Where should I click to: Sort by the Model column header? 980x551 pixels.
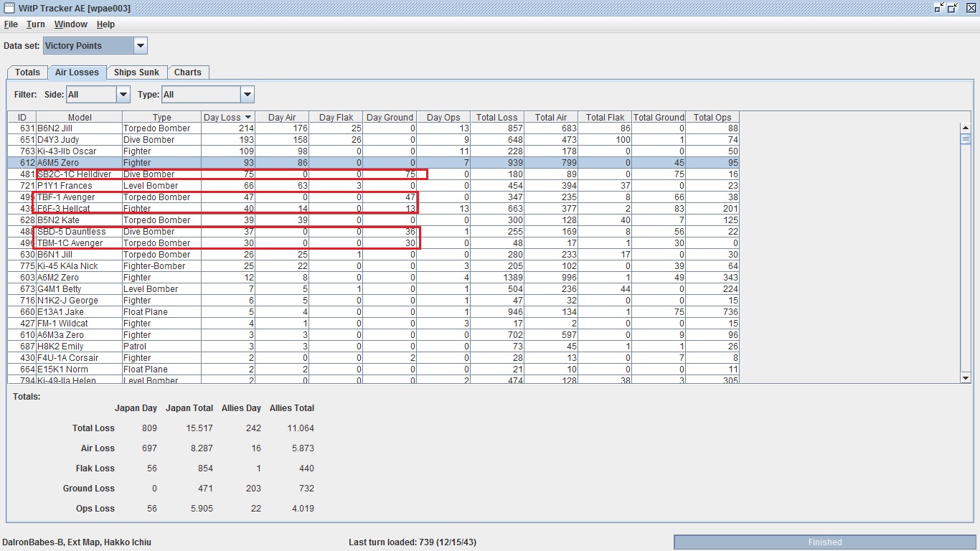pos(80,117)
